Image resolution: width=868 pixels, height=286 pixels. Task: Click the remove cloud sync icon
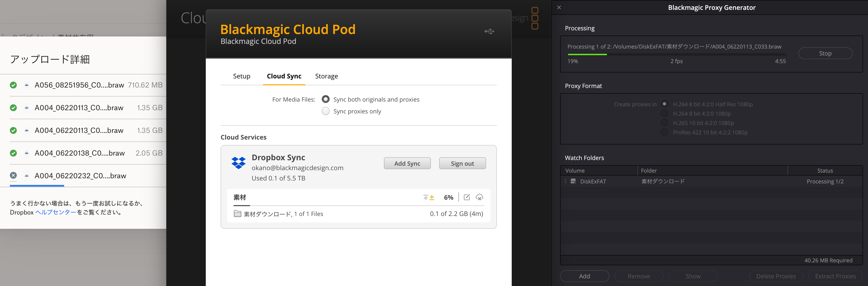pyautogui.click(x=479, y=197)
